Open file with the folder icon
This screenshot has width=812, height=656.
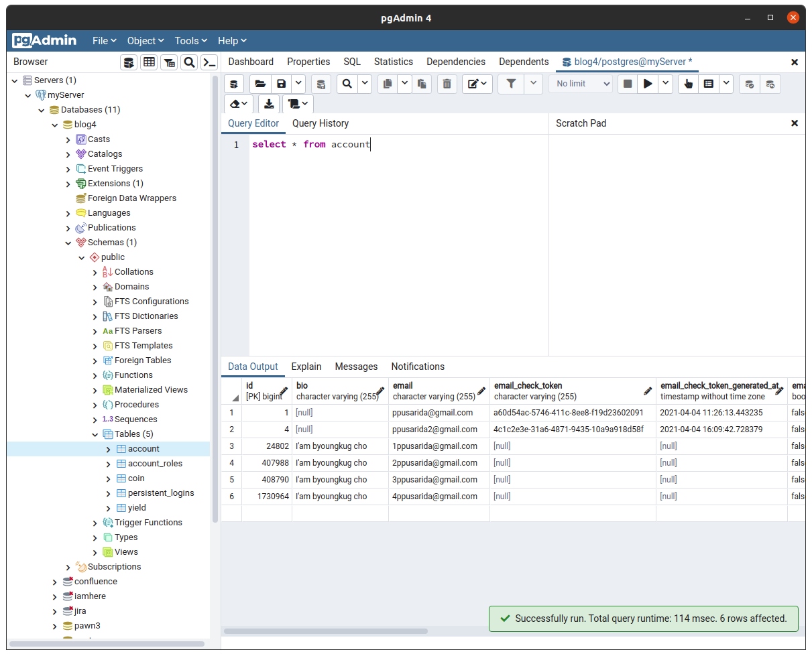click(260, 84)
